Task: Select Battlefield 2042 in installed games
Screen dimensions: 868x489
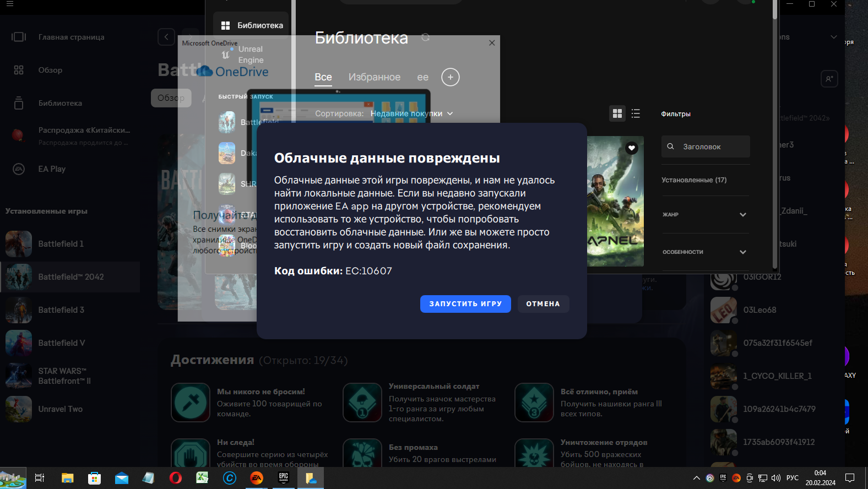Action: (70, 277)
